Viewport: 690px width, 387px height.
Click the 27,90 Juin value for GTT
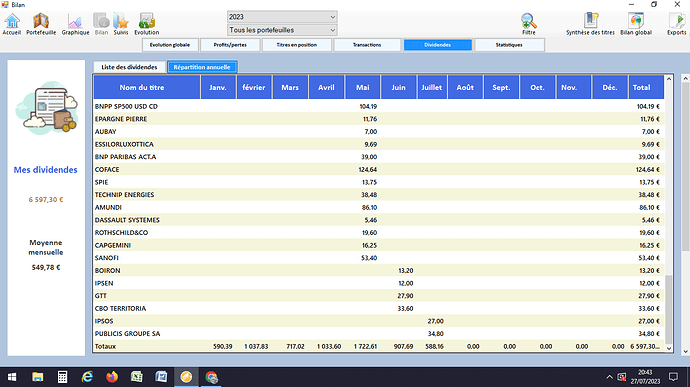(x=405, y=296)
